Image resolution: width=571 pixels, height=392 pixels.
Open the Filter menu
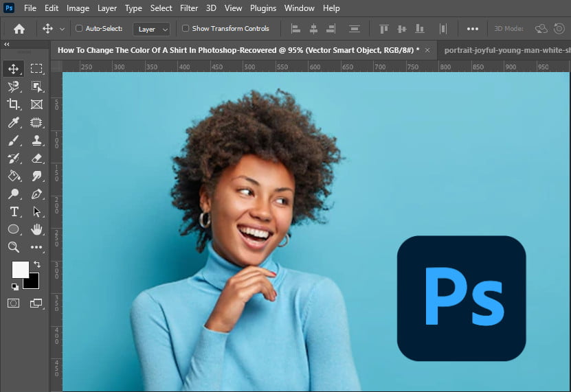pyautogui.click(x=189, y=8)
